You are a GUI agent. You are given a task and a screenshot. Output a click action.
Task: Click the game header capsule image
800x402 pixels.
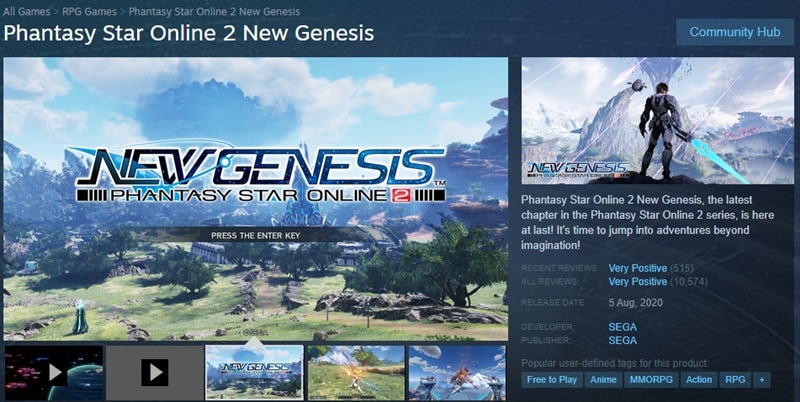pyautogui.click(x=658, y=121)
